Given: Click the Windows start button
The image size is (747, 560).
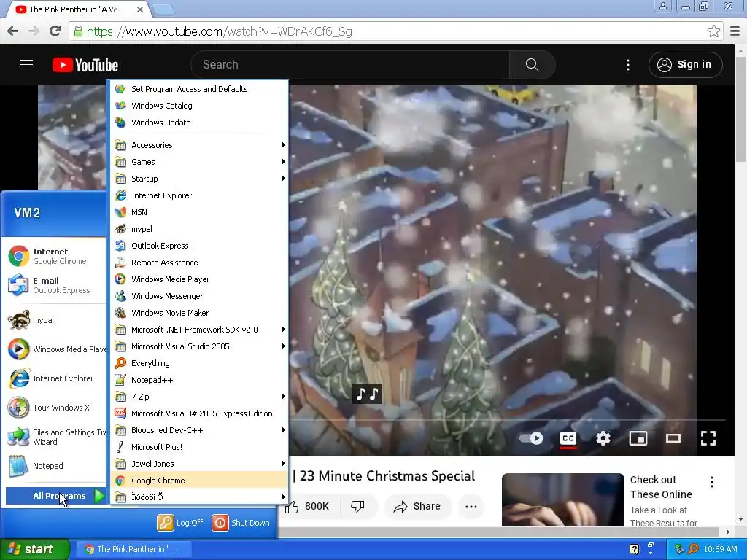Looking at the screenshot, I should (x=34, y=549).
